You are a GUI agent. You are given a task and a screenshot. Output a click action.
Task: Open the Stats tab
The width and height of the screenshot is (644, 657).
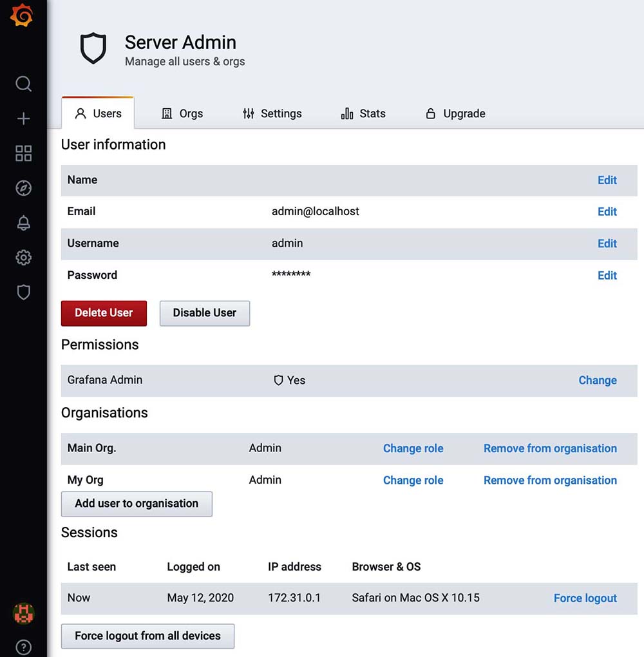pos(363,113)
